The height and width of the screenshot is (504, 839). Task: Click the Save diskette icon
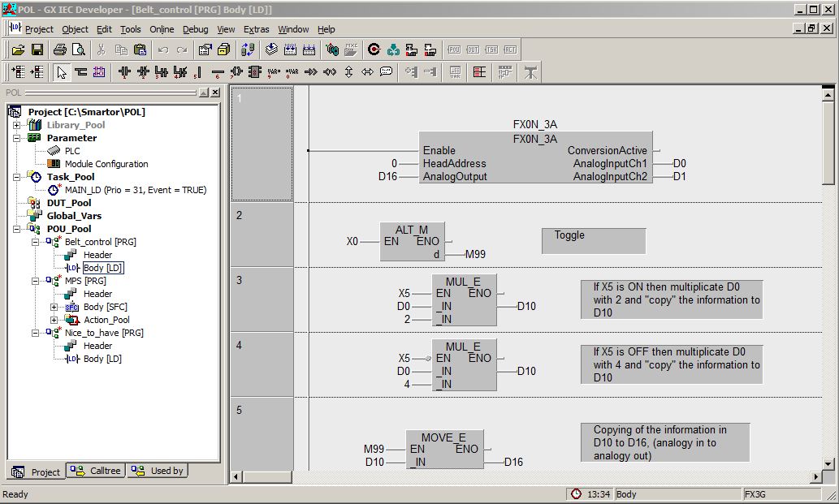[x=37, y=50]
